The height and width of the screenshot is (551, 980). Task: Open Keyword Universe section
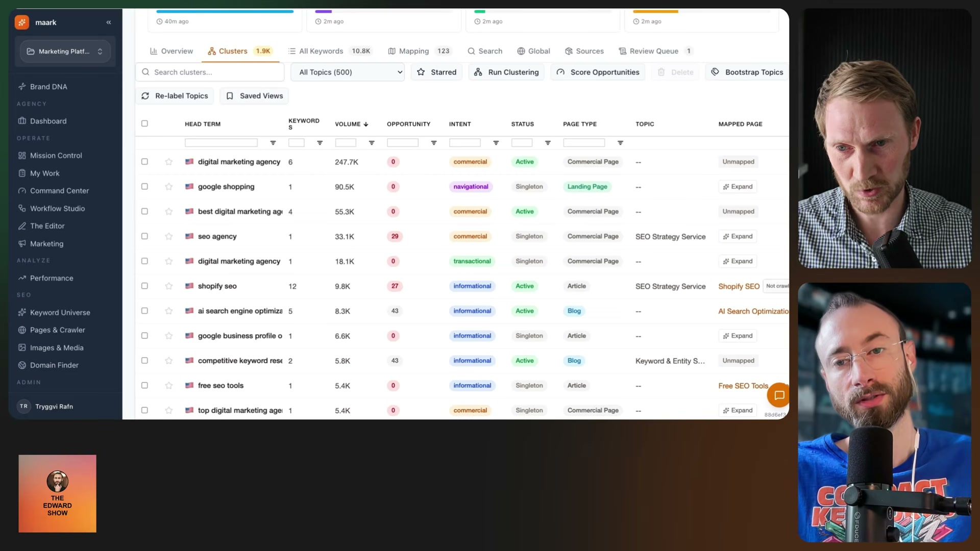point(60,313)
